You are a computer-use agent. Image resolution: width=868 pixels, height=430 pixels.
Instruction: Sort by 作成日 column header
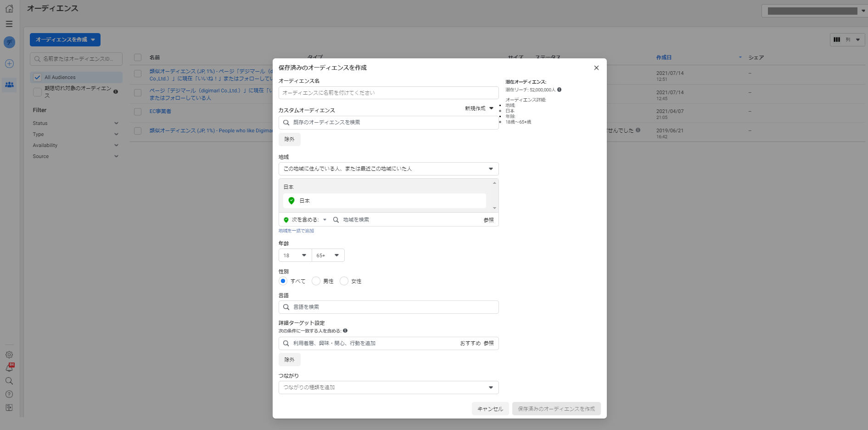(664, 57)
